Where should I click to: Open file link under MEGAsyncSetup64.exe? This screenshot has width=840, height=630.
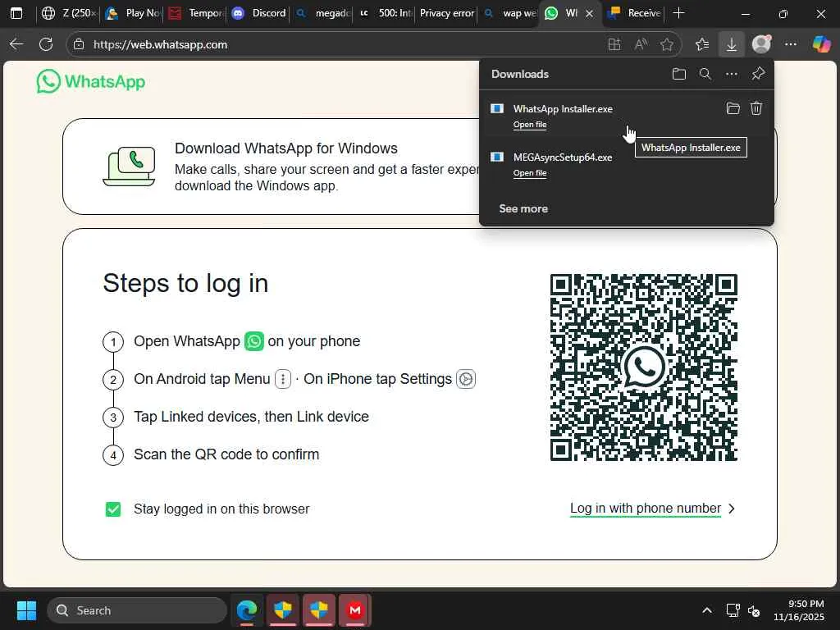pyautogui.click(x=530, y=173)
